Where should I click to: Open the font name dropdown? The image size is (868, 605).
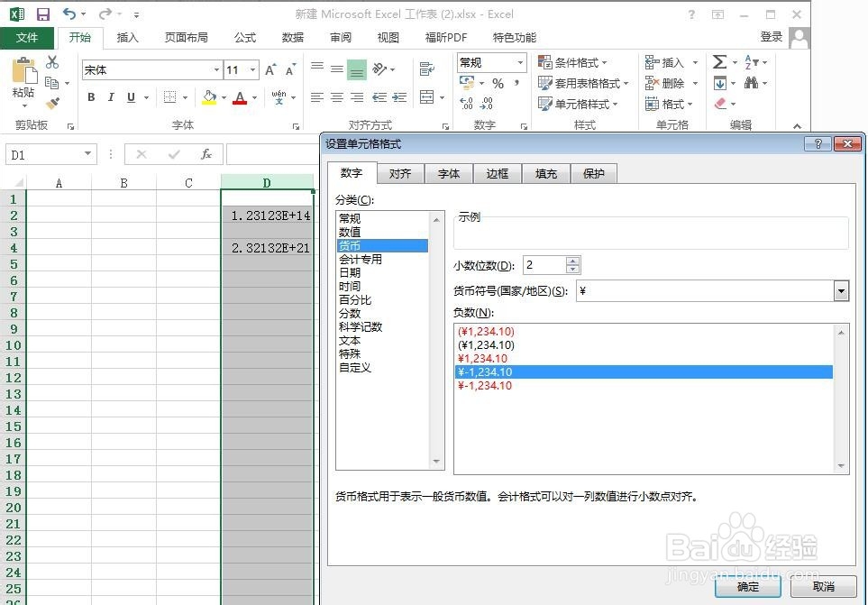[217, 69]
